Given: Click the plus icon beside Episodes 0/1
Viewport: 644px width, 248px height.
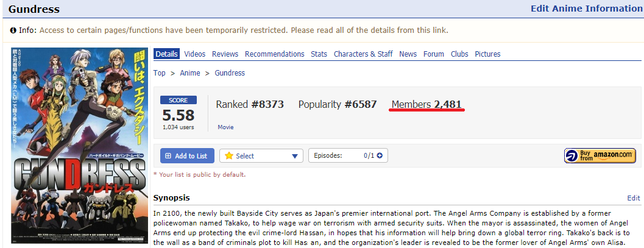Looking at the screenshot, I should (380, 155).
